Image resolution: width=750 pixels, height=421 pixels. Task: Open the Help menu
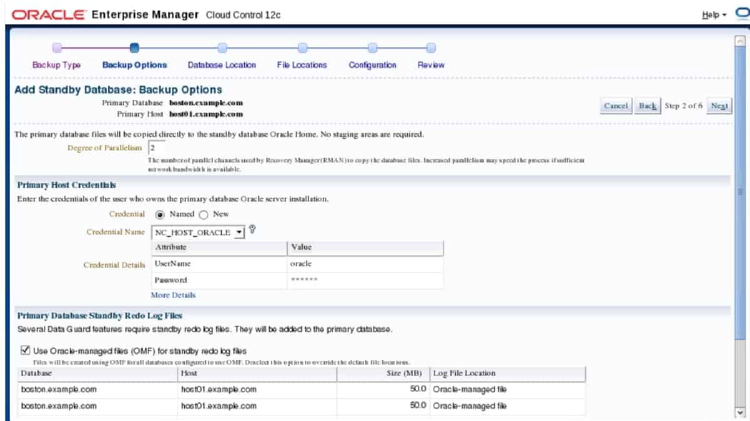click(x=714, y=15)
